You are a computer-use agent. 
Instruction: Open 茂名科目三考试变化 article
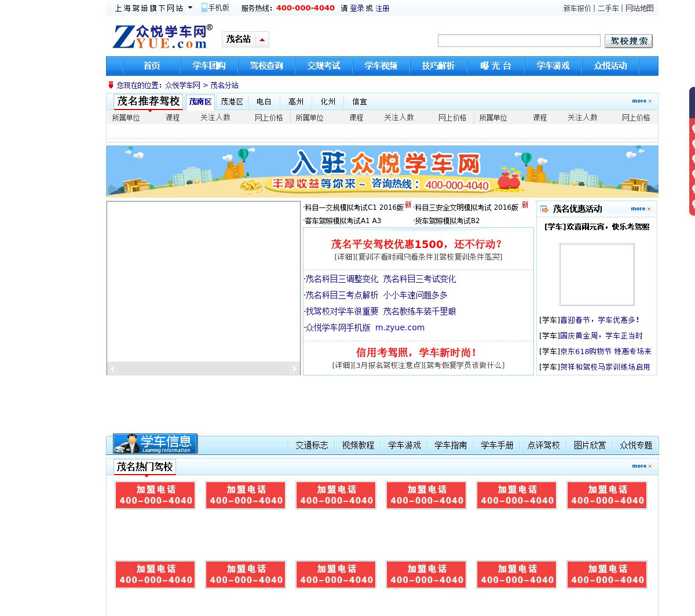419,279
